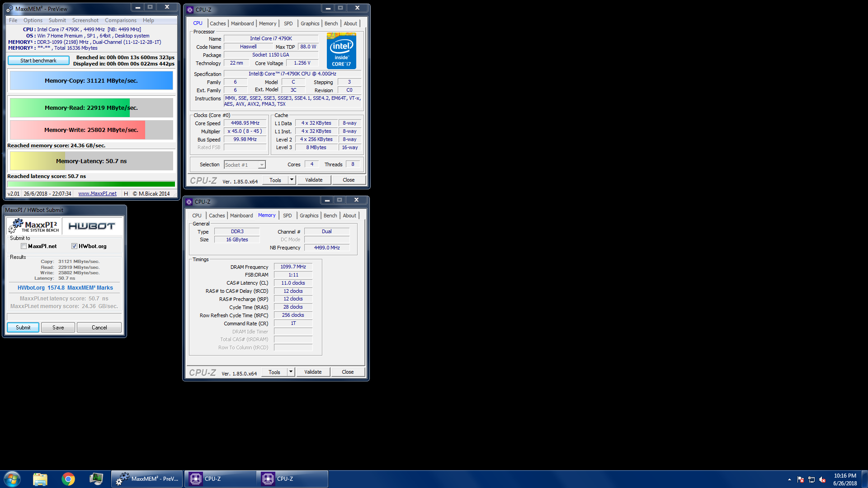868x488 pixels.
Task: Open the Submit menu in MaxxMEM
Action: 57,20
